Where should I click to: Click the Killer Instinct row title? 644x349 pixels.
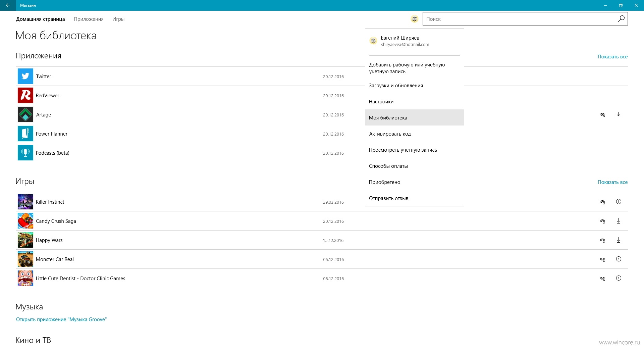tap(50, 202)
